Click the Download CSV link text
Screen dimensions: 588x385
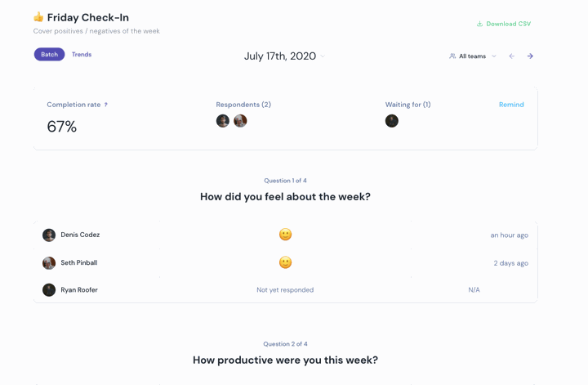[509, 24]
